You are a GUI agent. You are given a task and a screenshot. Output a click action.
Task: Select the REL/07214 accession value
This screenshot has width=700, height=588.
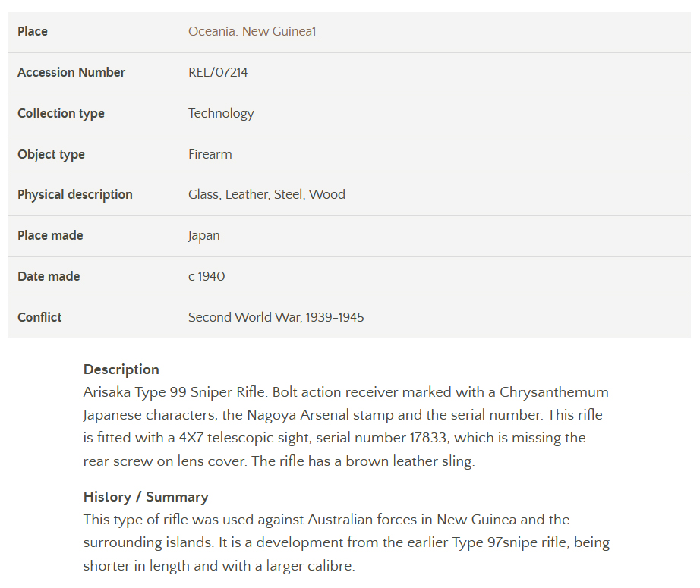218,73
